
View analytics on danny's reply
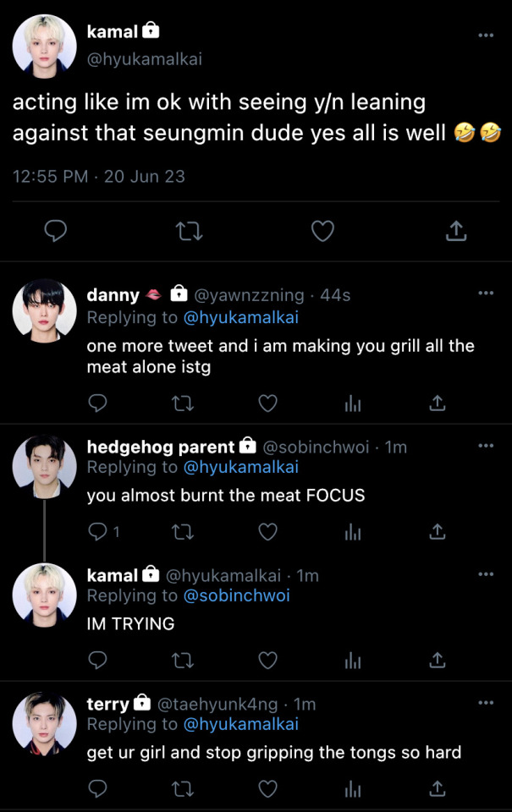(x=353, y=403)
